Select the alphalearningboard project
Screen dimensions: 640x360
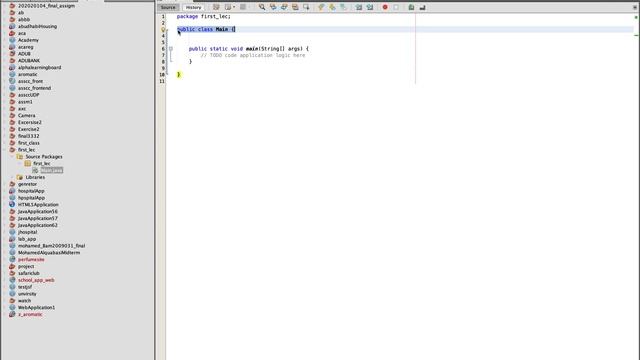tap(39, 67)
